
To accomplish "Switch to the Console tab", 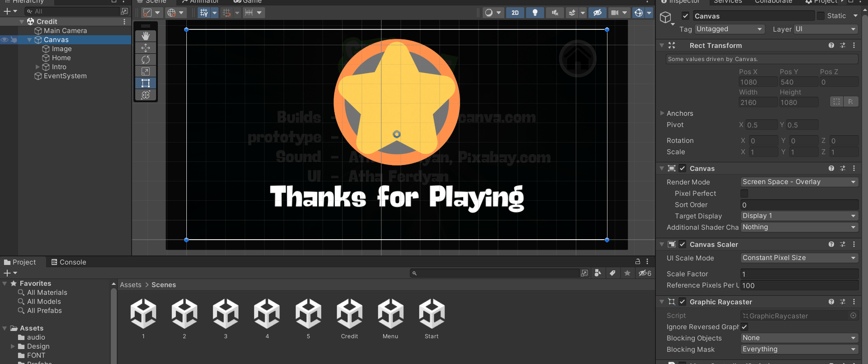I will (69, 262).
